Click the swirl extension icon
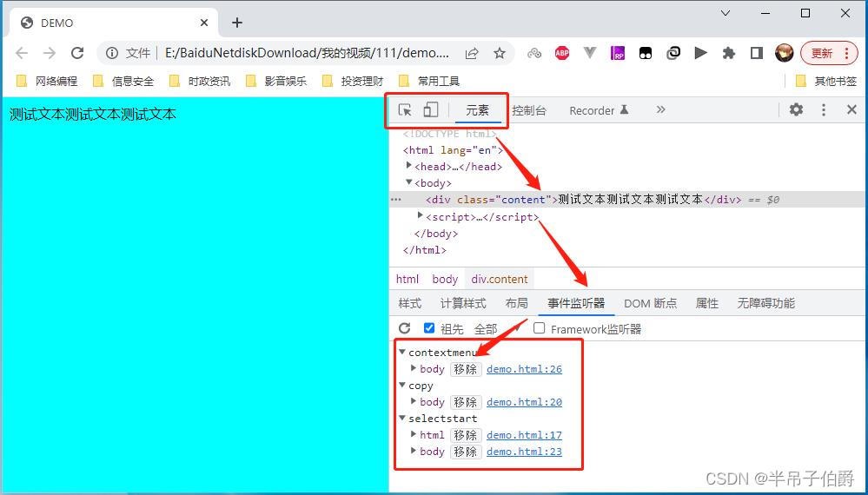This screenshot has width=868, height=495. tap(673, 53)
